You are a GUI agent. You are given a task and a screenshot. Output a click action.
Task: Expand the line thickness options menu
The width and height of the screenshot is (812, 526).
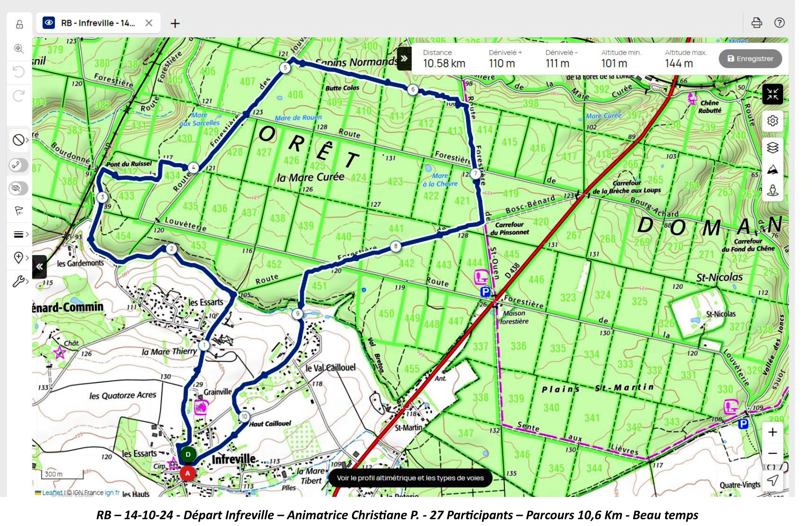(20, 234)
